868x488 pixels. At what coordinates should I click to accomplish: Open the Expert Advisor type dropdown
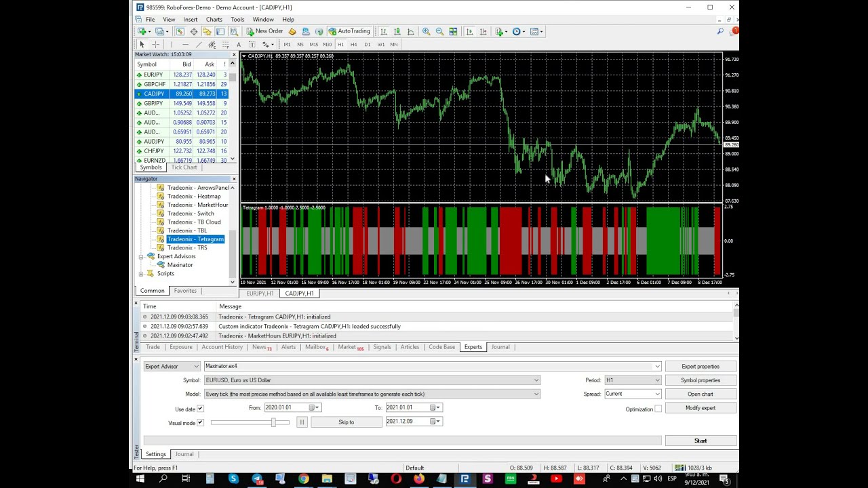172,367
